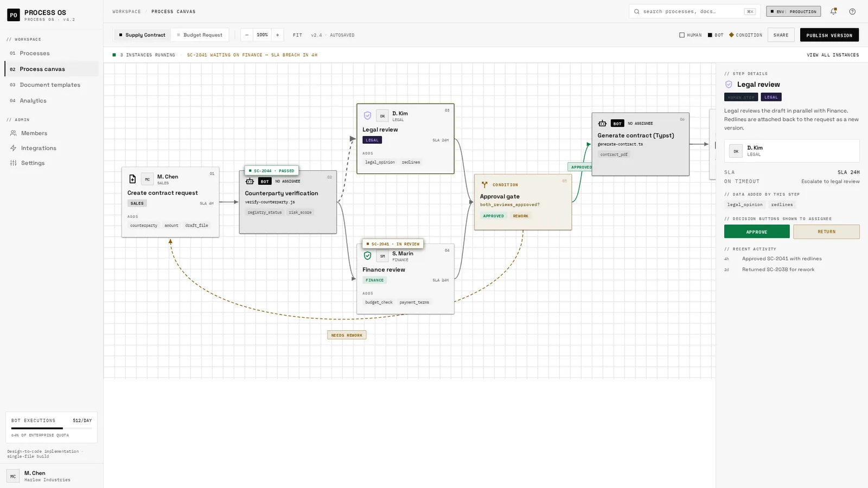Click the Needs Rework edge label

[x=347, y=335]
